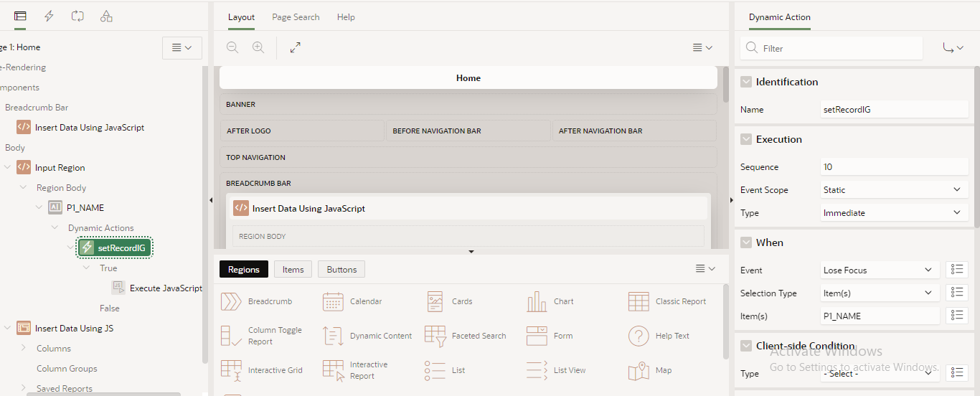Open the Processing tab icon
This screenshot has height=396, width=980.
pos(77,16)
